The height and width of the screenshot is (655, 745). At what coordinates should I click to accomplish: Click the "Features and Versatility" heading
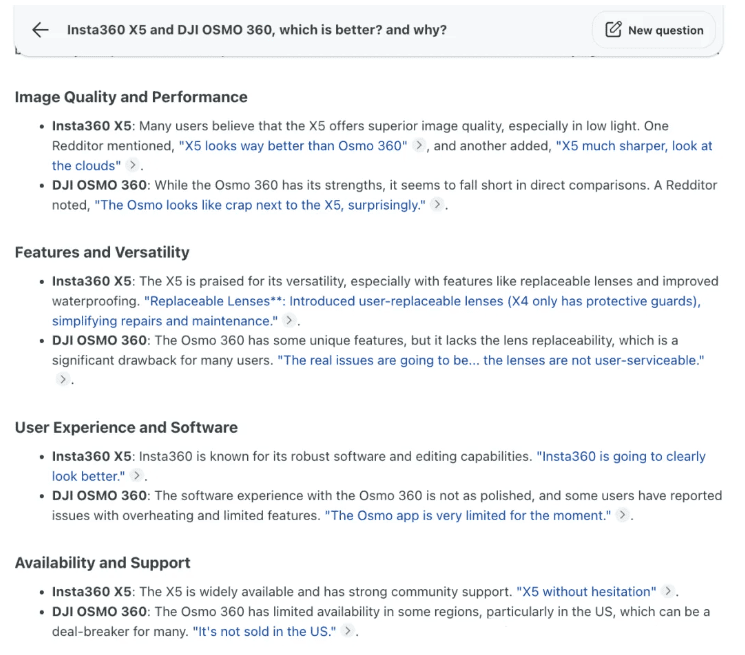(102, 252)
